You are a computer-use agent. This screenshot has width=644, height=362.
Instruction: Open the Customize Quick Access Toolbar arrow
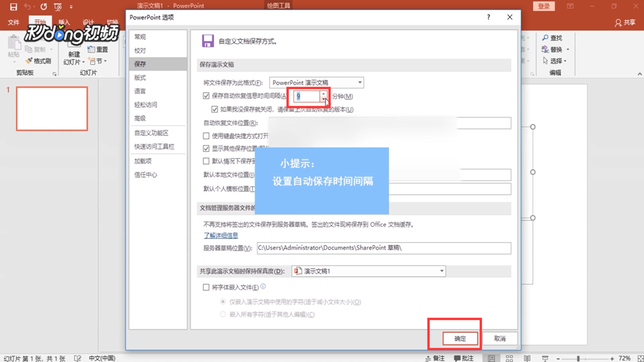pos(71,7)
